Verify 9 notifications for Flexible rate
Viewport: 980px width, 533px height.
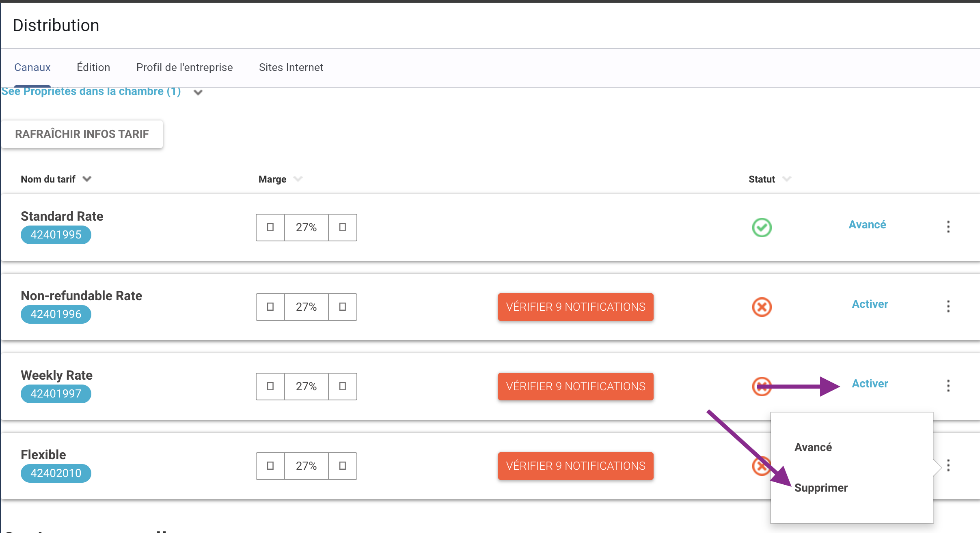pyautogui.click(x=576, y=466)
